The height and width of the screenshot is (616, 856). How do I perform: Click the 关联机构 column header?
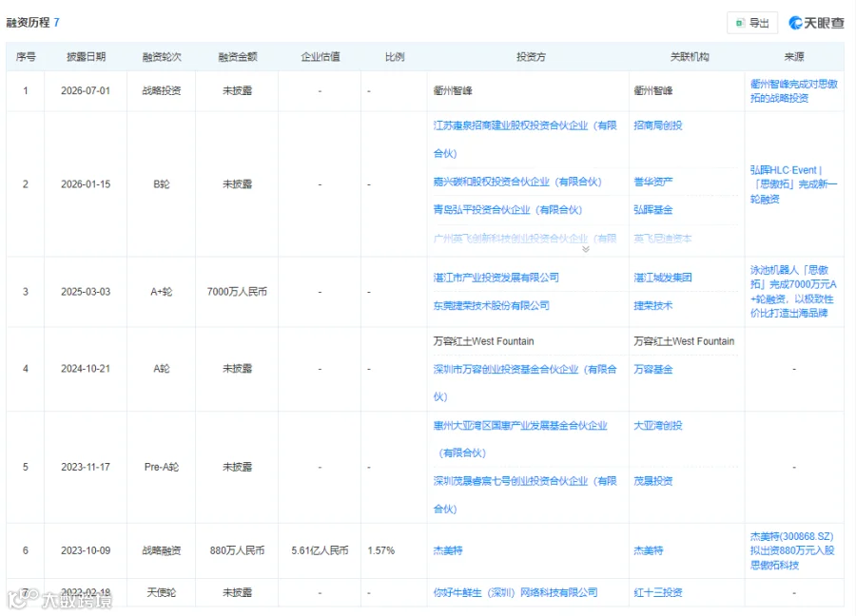coord(689,57)
